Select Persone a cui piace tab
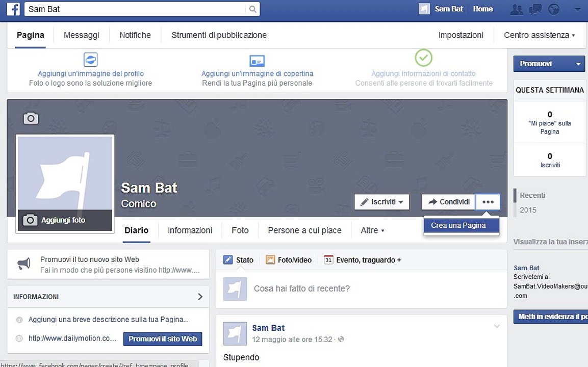This screenshot has width=588, height=367. 304,230
